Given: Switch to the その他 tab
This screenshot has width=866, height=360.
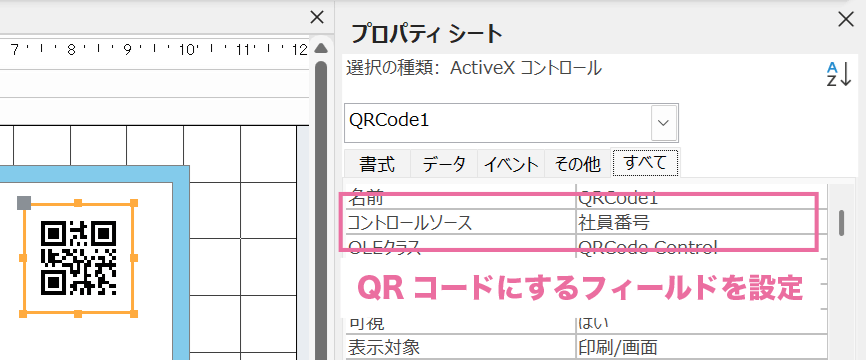Looking at the screenshot, I should [x=578, y=164].
